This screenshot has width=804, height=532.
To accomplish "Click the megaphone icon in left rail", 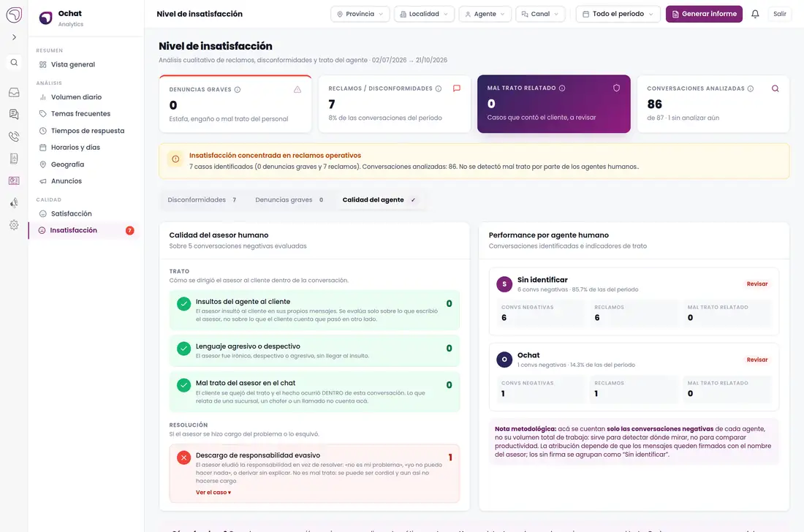I will [x=14, y=203].
